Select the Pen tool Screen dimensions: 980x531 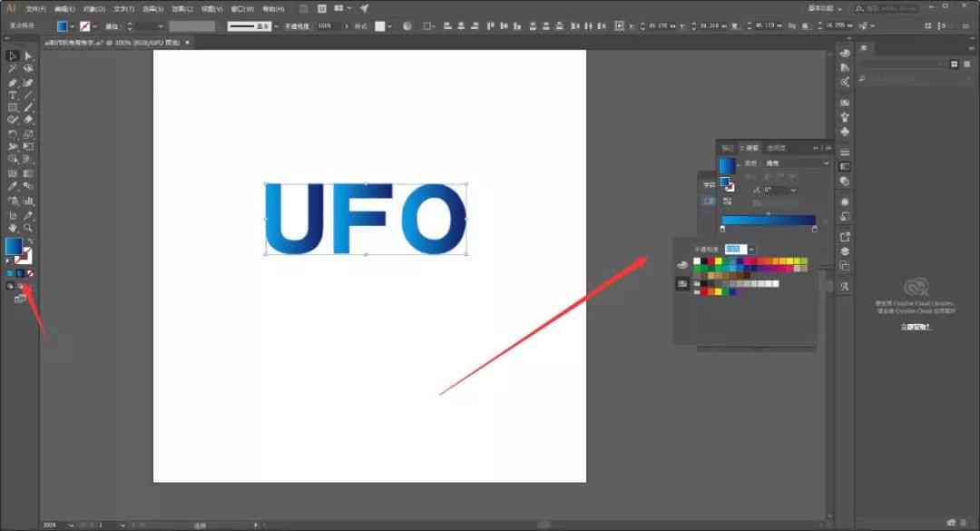click(x=13, y=83)
